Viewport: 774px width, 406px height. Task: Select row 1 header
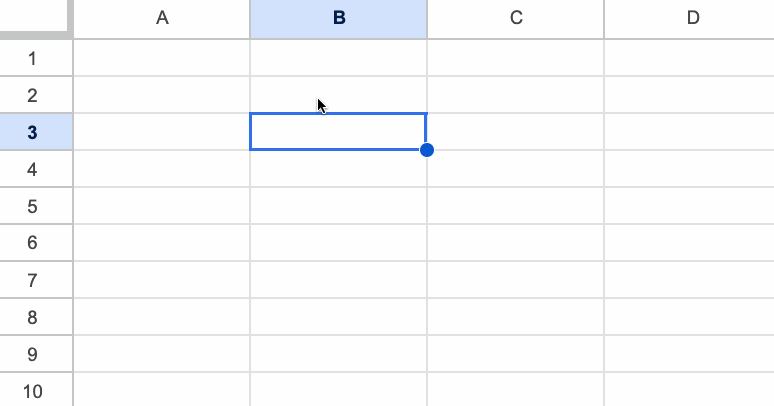(33, 58)
